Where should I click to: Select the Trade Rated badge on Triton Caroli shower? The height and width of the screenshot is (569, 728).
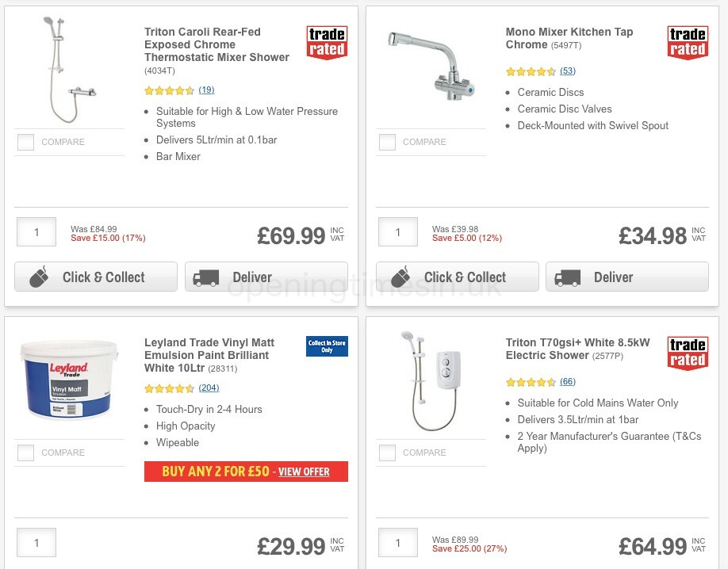point(327,42)
